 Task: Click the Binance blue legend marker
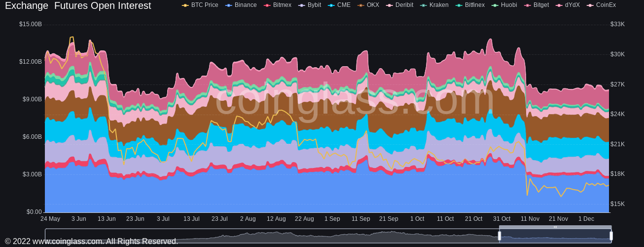229,5
